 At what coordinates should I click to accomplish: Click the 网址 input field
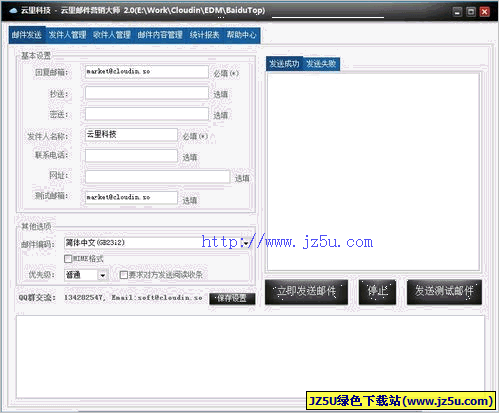[x=157, y=176]
